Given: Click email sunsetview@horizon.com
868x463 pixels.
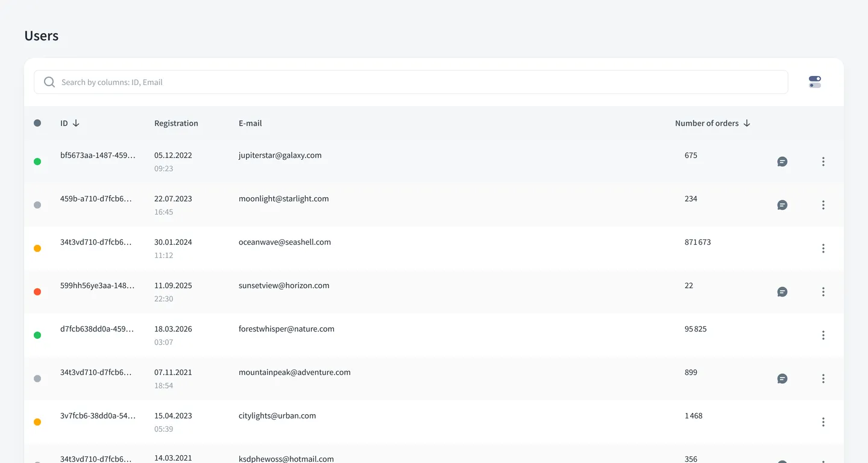Looking at the screenshot, I should (x=284, y=285).
